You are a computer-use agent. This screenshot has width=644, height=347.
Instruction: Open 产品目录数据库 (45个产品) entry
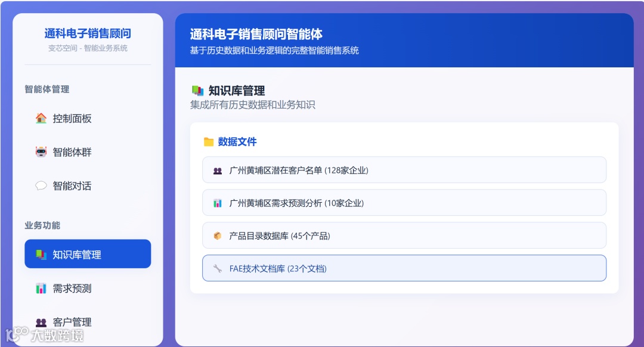click(404, 236)
